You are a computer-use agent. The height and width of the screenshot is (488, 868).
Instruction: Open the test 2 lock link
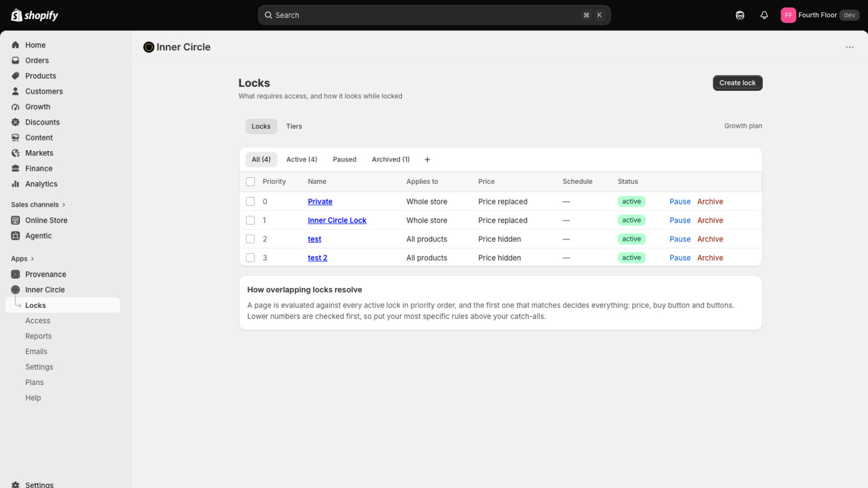point(317,258)
